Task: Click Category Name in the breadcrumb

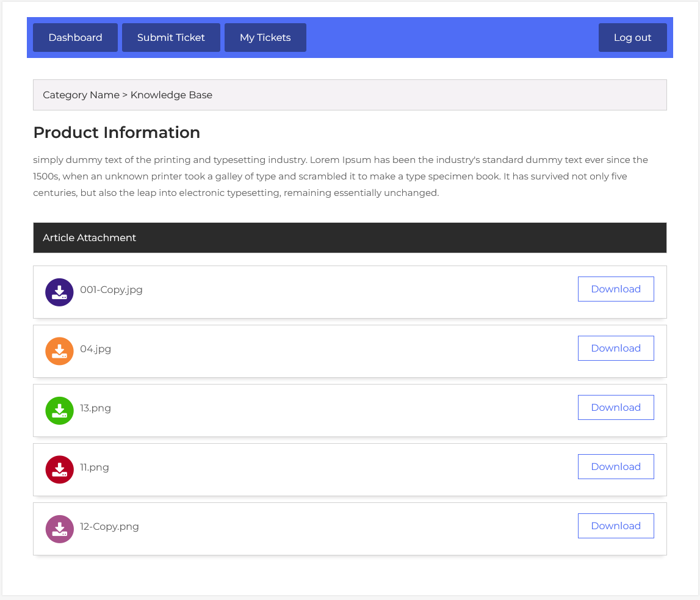Action: point(81,95)
